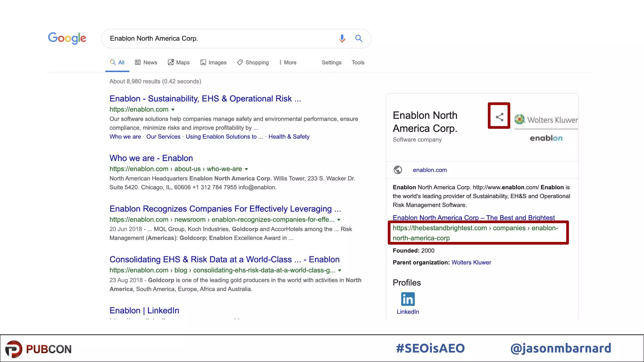Click the blue magnifier search icon
Viewport: 644px width, 362px height.
click(358, 39)
